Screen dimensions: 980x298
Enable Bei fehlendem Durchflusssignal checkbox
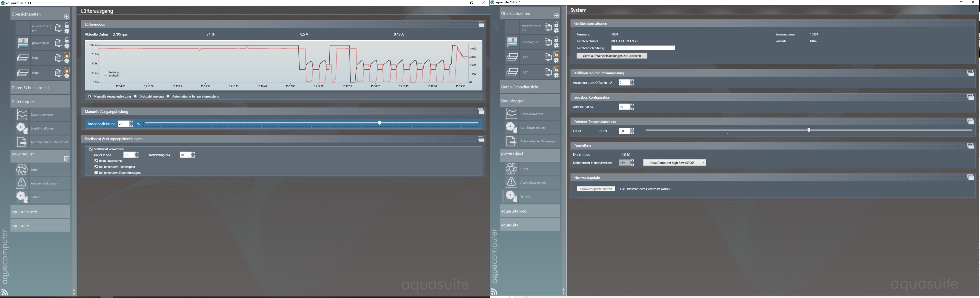[x=96, y=173]
